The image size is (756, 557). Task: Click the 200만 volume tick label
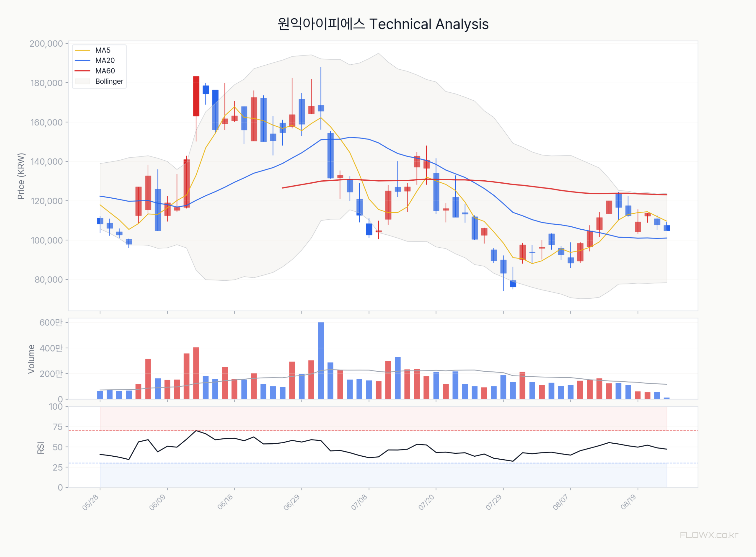tap(51, 374)
